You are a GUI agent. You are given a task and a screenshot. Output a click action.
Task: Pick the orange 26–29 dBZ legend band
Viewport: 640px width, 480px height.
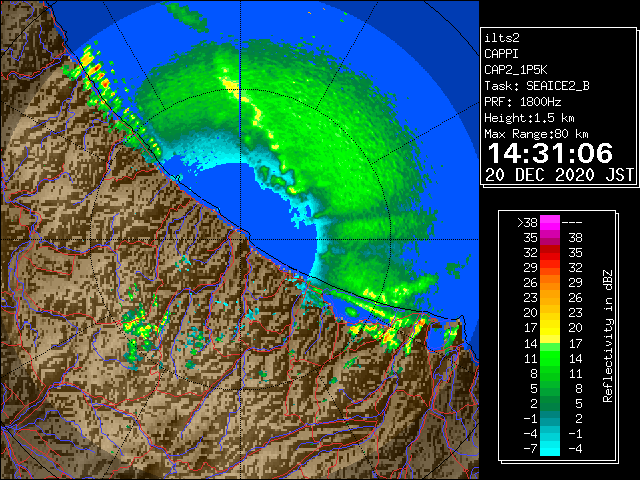(550, 283)
